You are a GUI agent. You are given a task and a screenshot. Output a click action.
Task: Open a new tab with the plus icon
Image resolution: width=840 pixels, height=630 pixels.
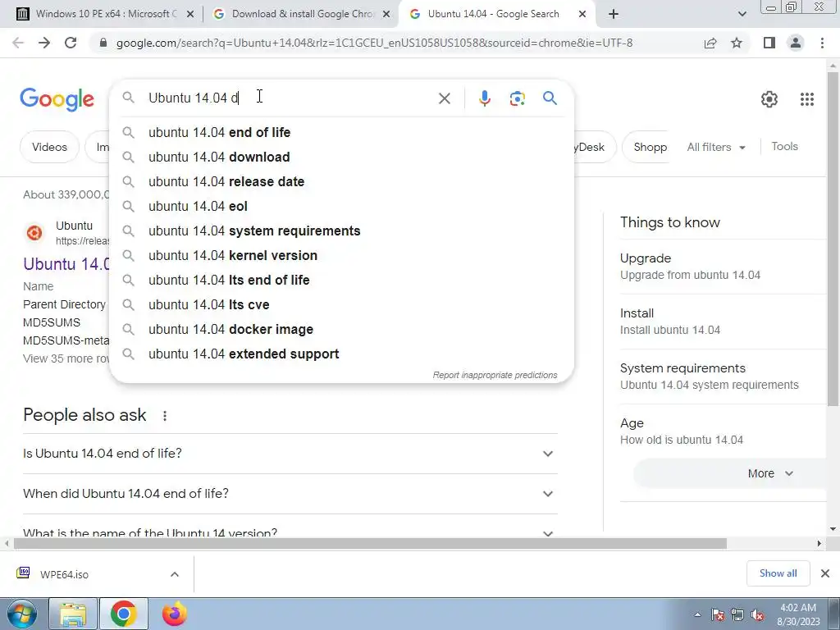[614, 14]
